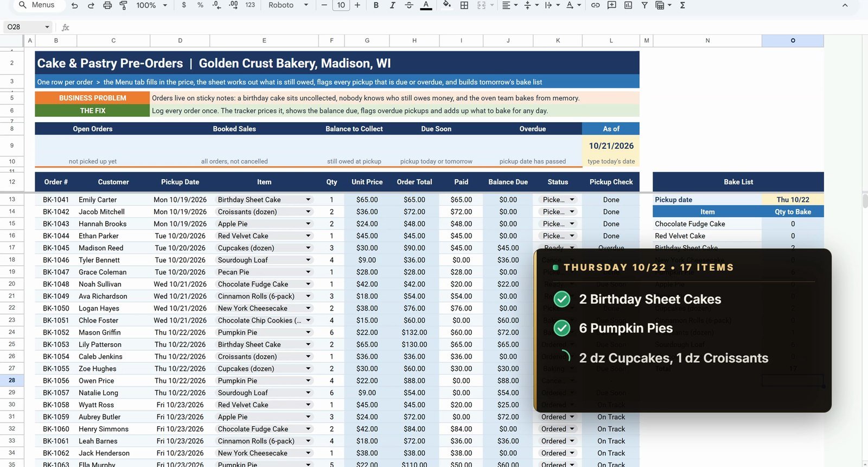The height and width of the screenshot is (467, 868).
Task: Select the Bake List pickup date Thu 10/22
Action: point(793,200)
